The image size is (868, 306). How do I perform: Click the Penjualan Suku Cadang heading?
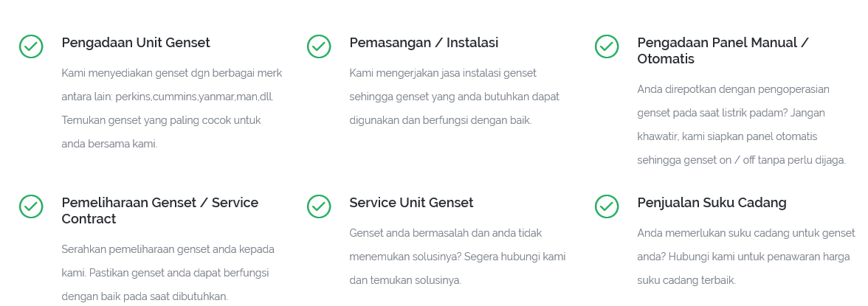pos(712,203)
